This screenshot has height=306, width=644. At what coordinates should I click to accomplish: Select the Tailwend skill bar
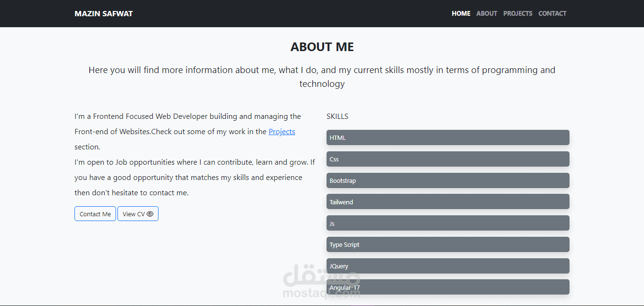(448, 201)
